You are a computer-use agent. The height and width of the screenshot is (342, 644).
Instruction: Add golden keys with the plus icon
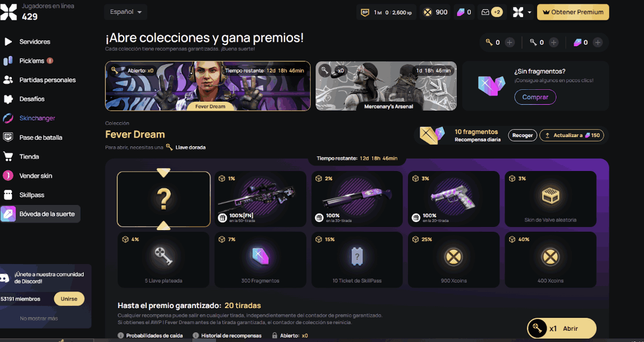pos(510,42)
